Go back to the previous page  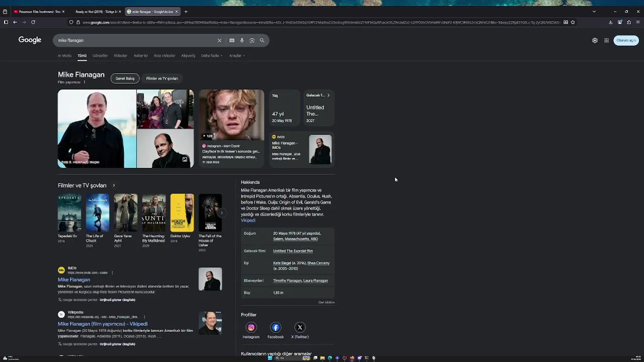pyautogui.click(x=15, y=22)
